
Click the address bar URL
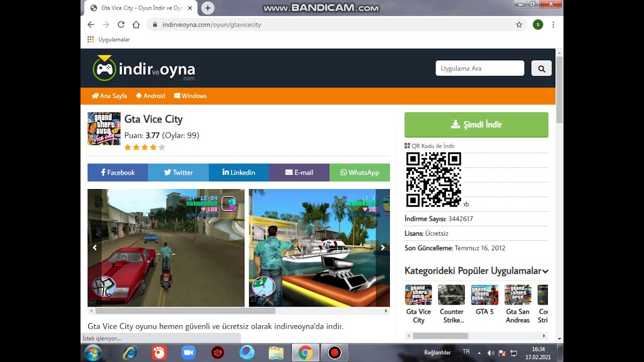pyautogui.click(x=212, y=25)
